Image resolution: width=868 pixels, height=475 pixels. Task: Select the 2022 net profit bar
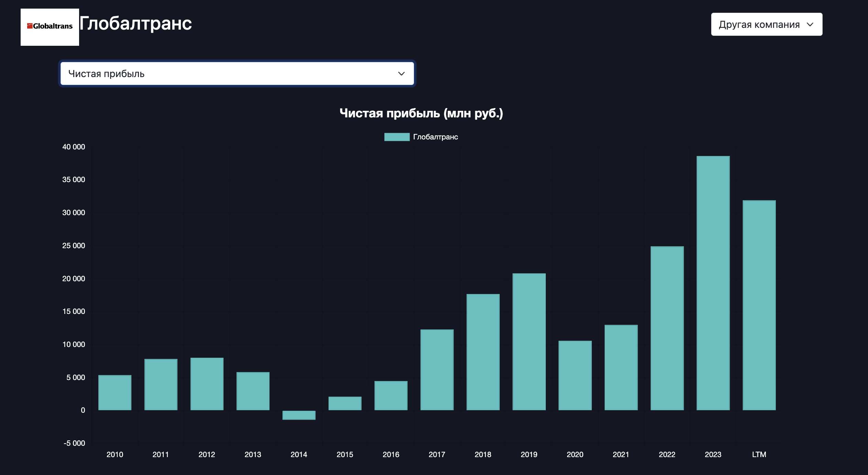tap(667, 328)
